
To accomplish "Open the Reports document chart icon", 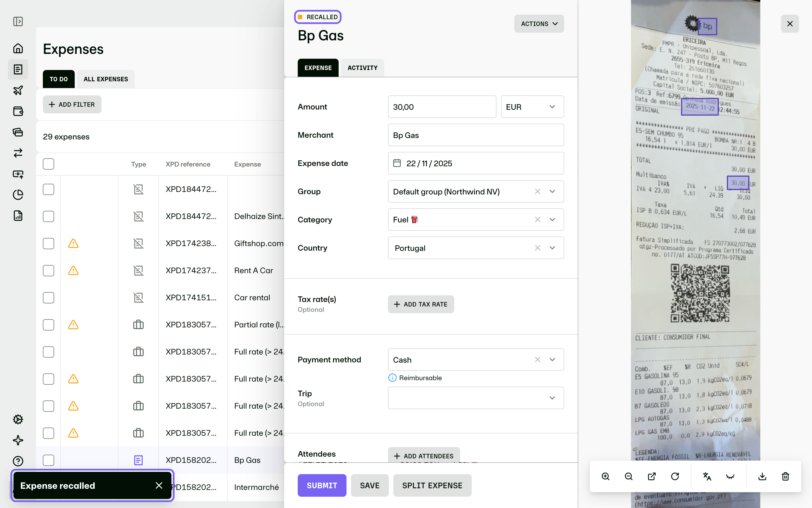I will 18,215.
